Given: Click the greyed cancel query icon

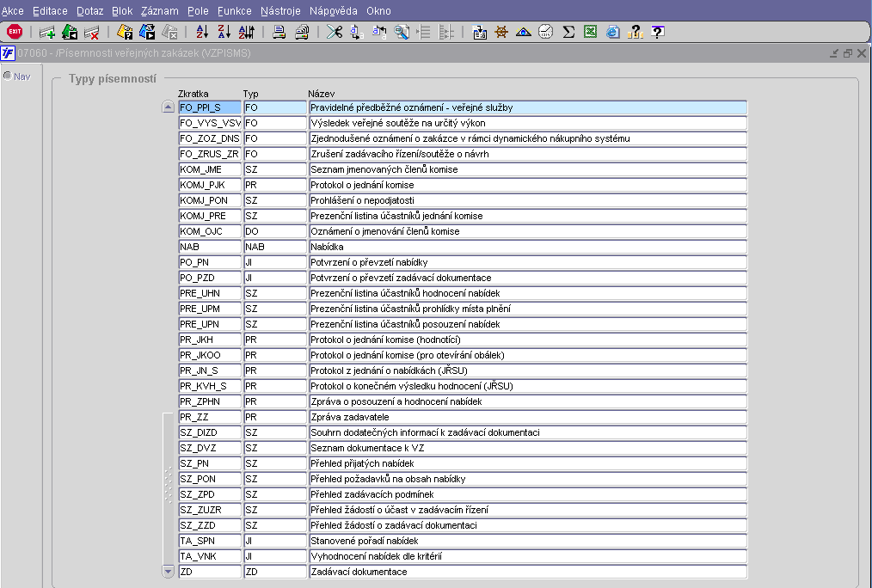Looking at the screenshot, I should pos(169,32).
